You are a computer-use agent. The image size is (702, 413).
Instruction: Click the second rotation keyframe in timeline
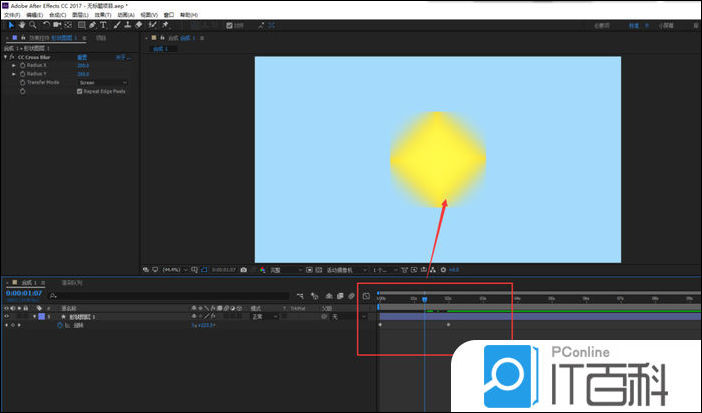coord(448,325)
